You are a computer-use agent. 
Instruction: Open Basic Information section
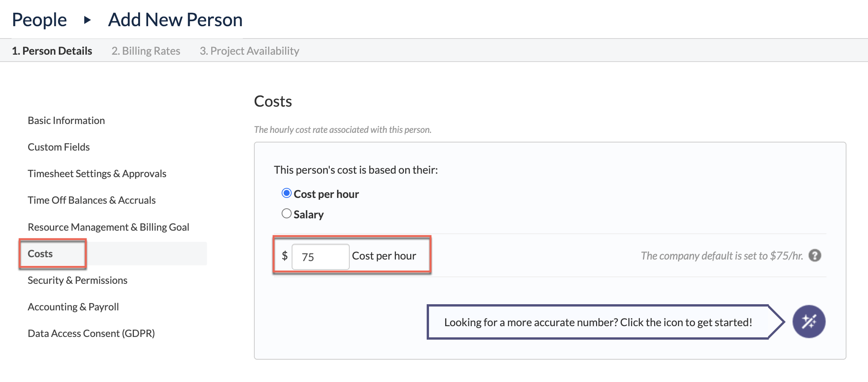click(x=66, y=121)
